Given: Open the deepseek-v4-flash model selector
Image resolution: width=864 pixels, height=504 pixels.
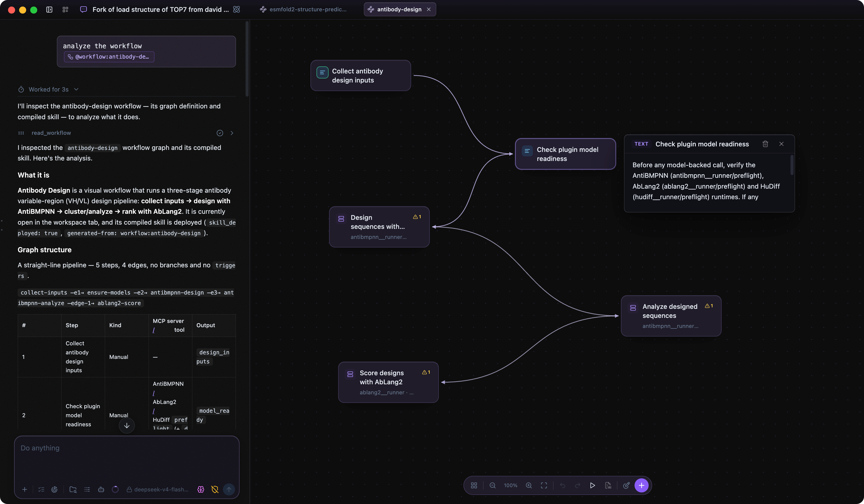Looking at the screenshot, I should click(158, 490).
